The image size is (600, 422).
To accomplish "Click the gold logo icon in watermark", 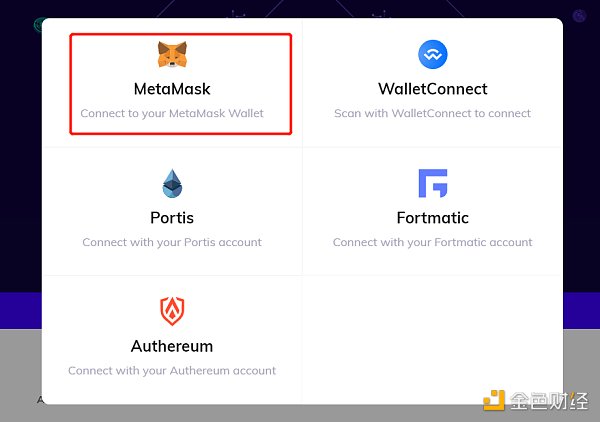I will (x=494, y=402).
